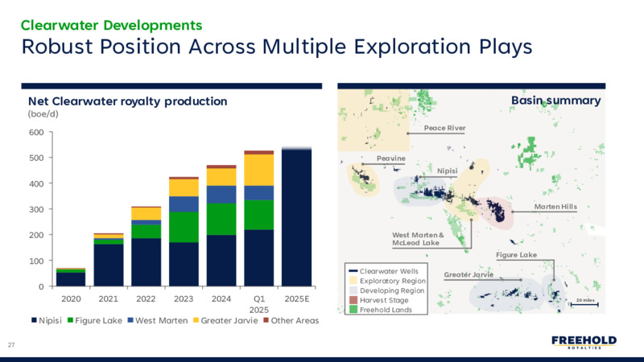
Task: Click the 'Q1 2025' x-axis label
Action: [259, 304]
